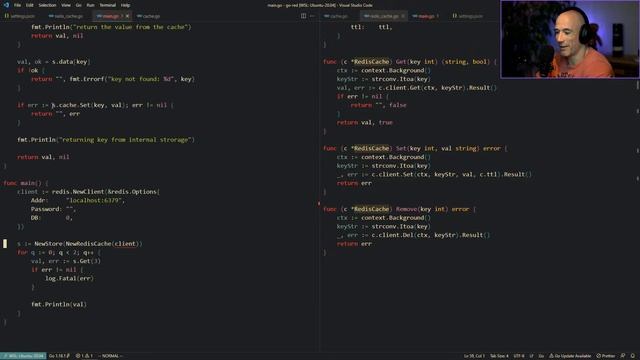Image resolution: width=640 pixels, height=360 pixels.
Task: Click the Vim NORMAL mode indicator
Action: tap(110, 356)
